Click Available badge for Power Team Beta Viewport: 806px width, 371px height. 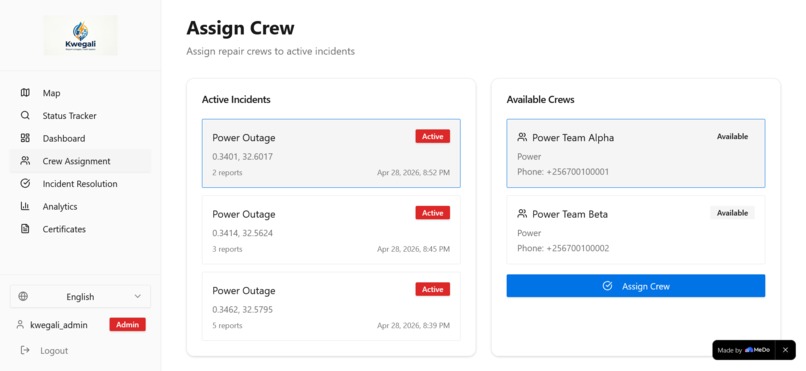click(732, 213)
